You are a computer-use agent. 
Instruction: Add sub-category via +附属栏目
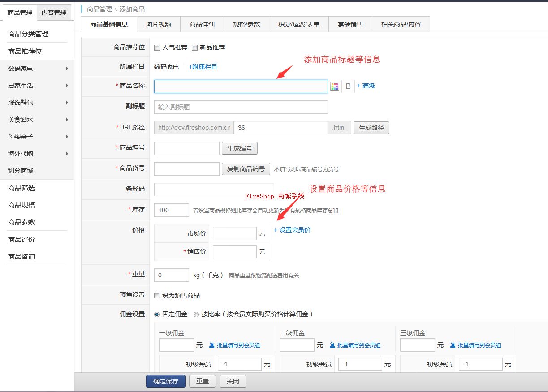[x=203, y=67]
